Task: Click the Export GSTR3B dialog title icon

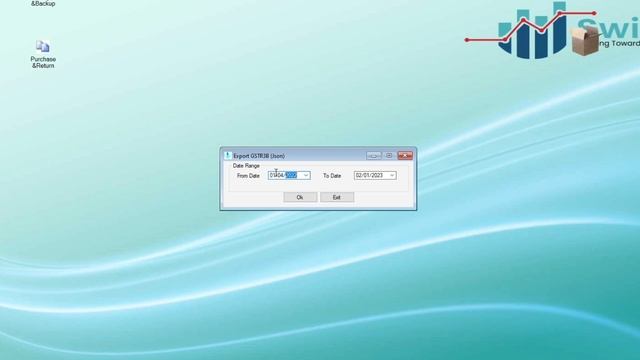Action: click(x=228, y=156)
